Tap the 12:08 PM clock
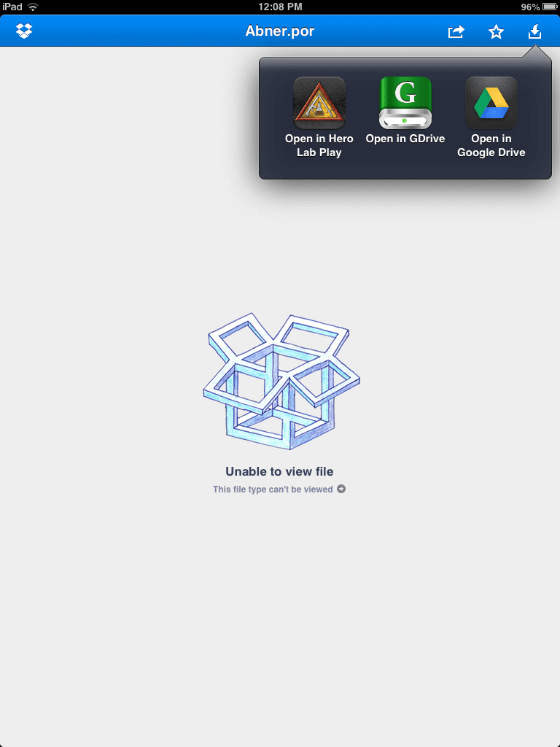The width and height of the screenshot is (560, 747). pyautogui.click(x=280, y=7)
